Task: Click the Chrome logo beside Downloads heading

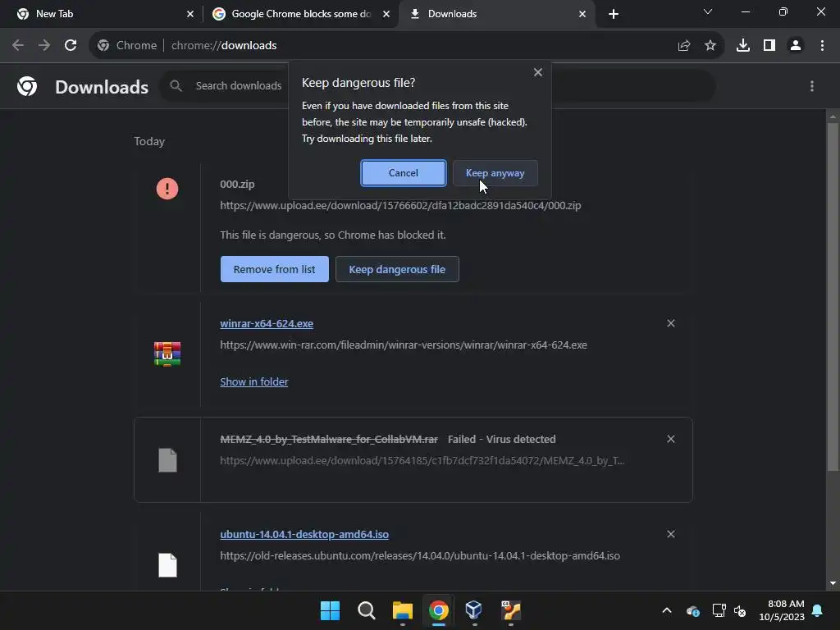Action: 27,86
